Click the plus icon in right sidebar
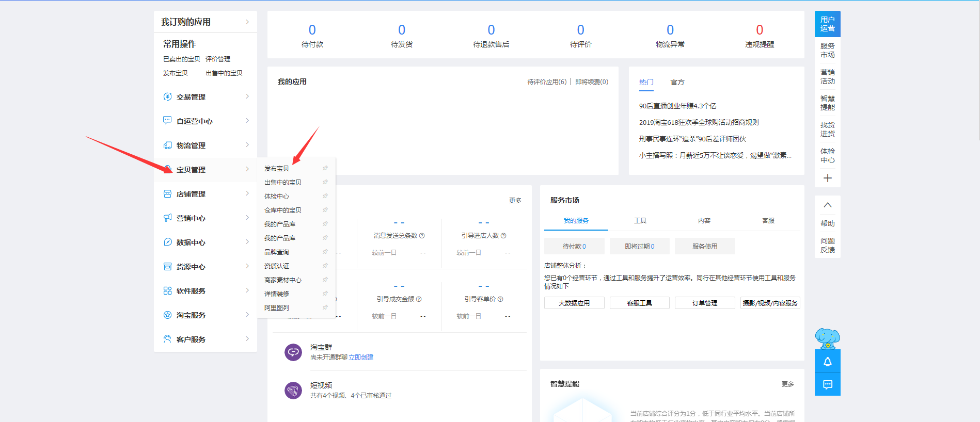The width and height of the screenshot is (980, 422). point(827,178)
